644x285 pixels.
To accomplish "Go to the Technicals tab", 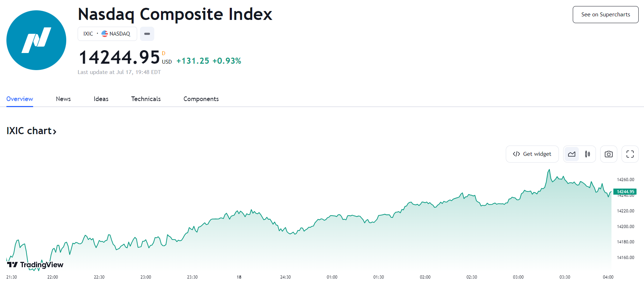I will (x=146, y=99).
